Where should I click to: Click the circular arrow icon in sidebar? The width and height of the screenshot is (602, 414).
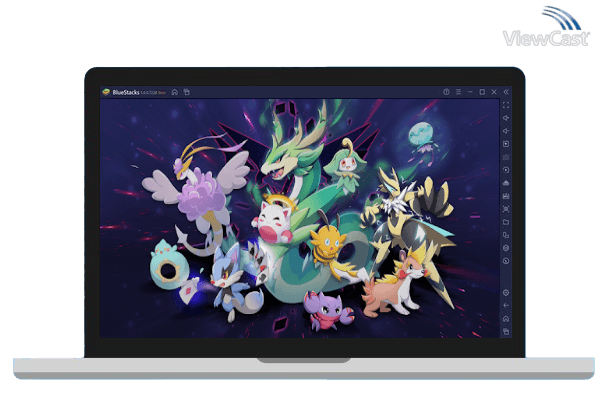point(506,261)
